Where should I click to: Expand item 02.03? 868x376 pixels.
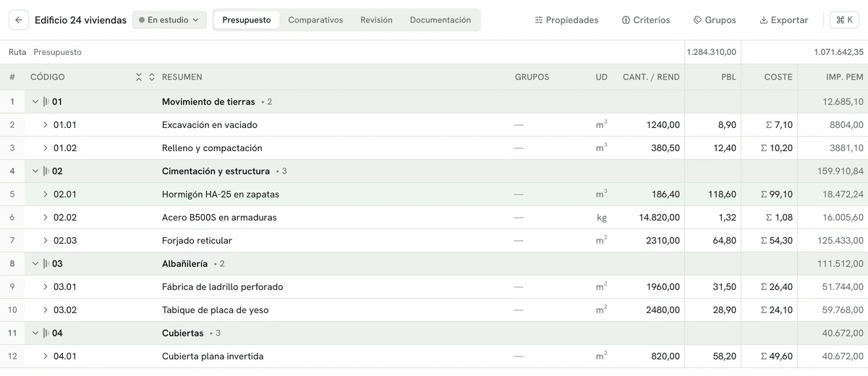point(46,241)
